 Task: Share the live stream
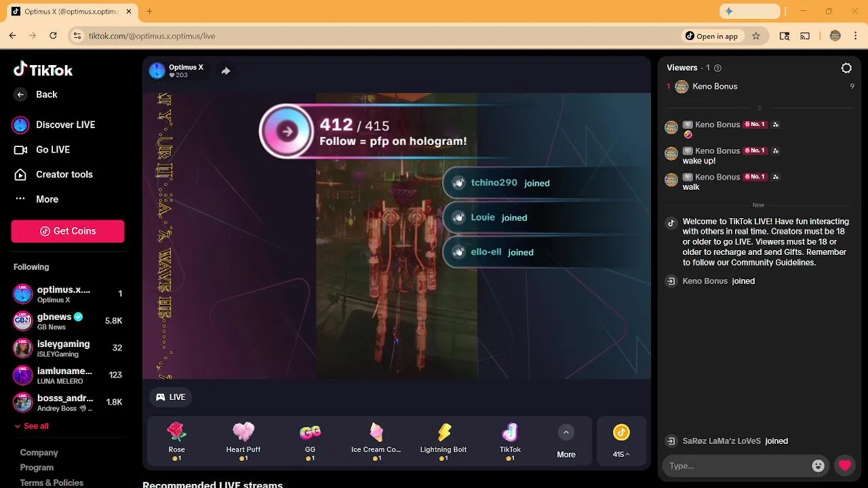point(226,70)
